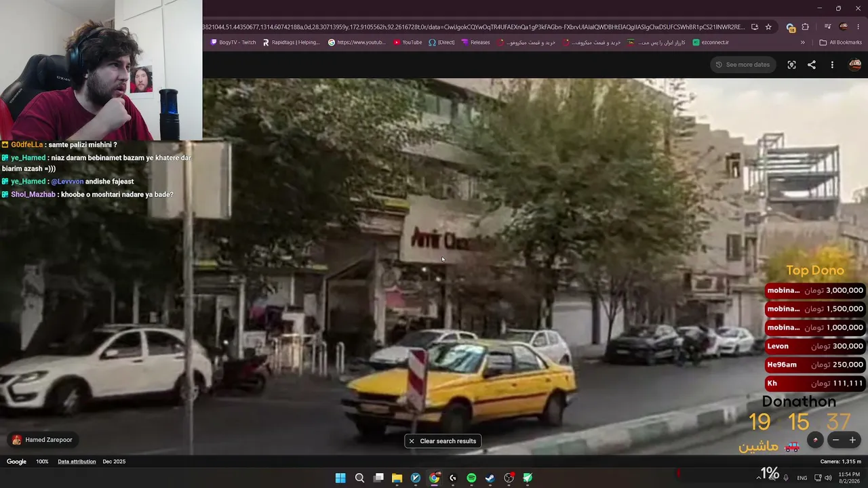Click Clear search results
This screenshot has height=488, width=868.
coord(442,441)
